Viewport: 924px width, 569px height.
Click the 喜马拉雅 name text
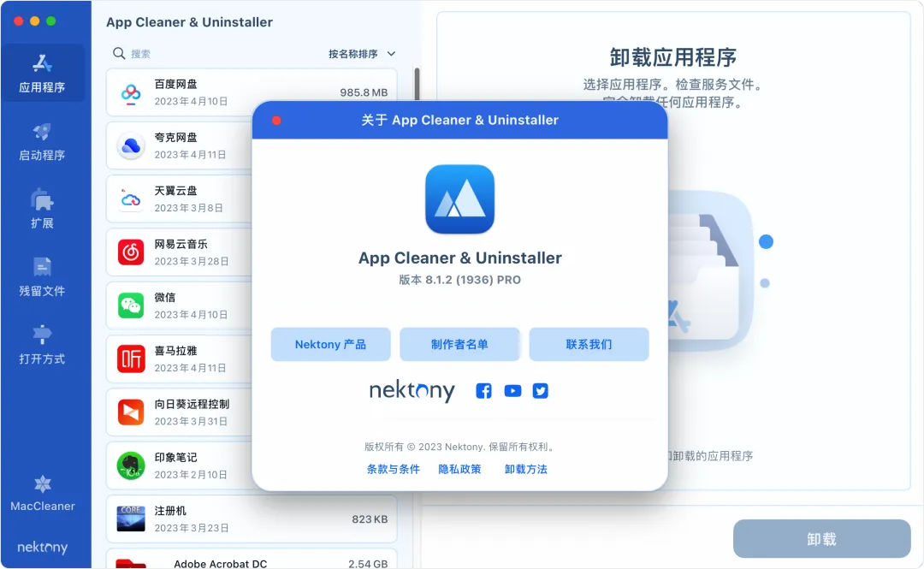click(x=175, y=351)
